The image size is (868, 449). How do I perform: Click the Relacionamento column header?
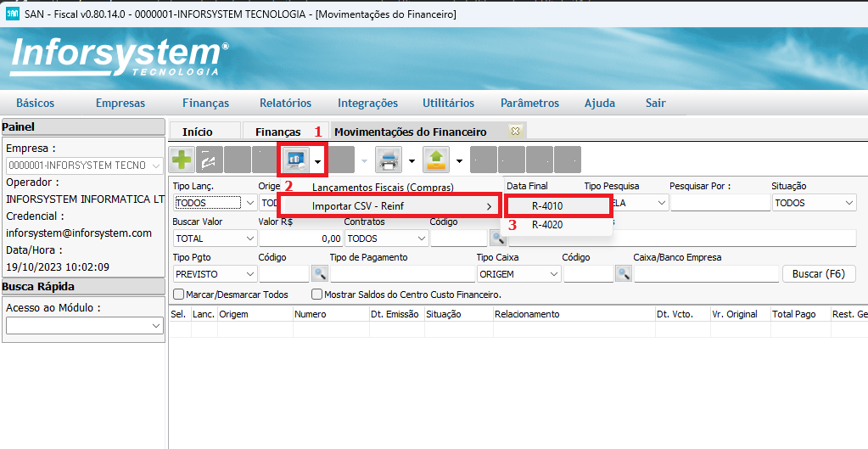coord(574,314)
